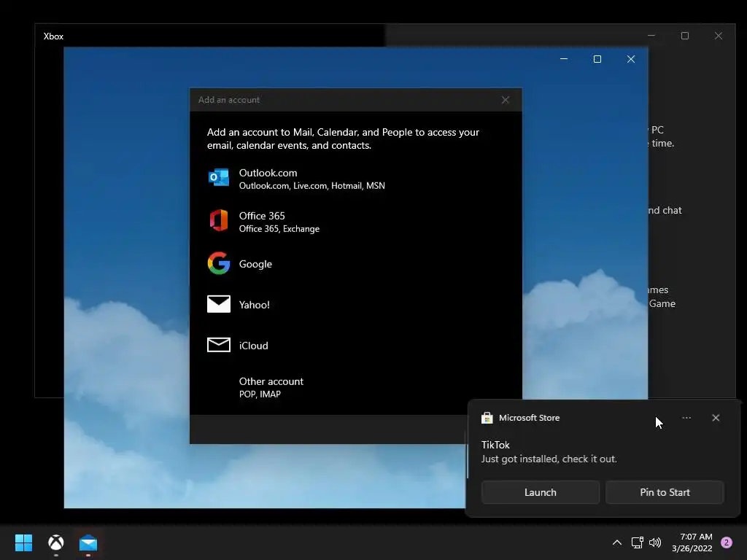Show hidden system tray icons
Image resolution: width=747 pixels, height=560 pixels.
617,542
